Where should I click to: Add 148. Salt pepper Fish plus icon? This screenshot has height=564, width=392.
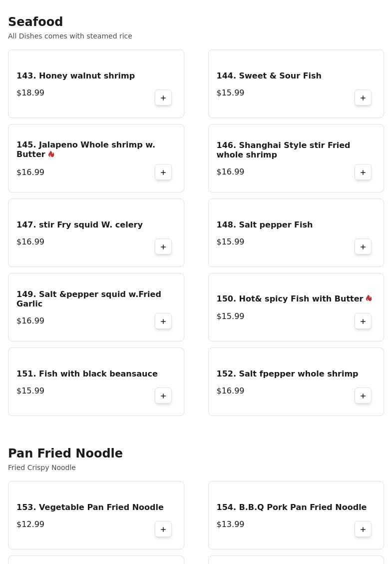click(363, 247)
